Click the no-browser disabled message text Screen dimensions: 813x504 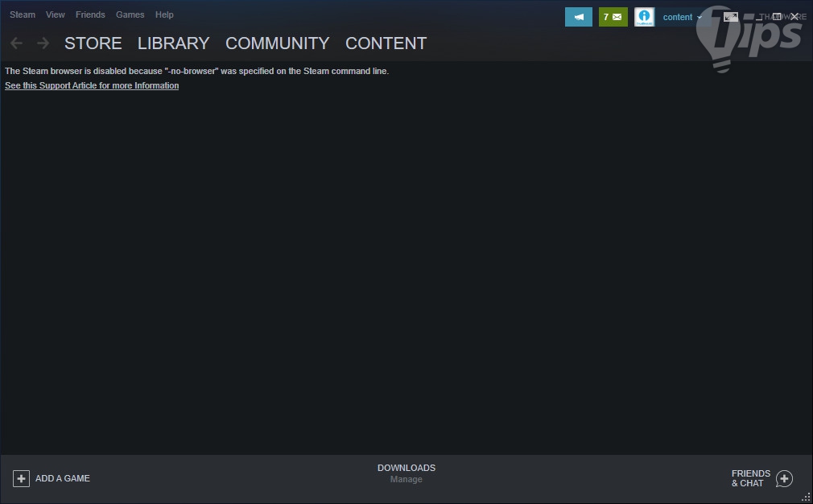tap(197, 71)
